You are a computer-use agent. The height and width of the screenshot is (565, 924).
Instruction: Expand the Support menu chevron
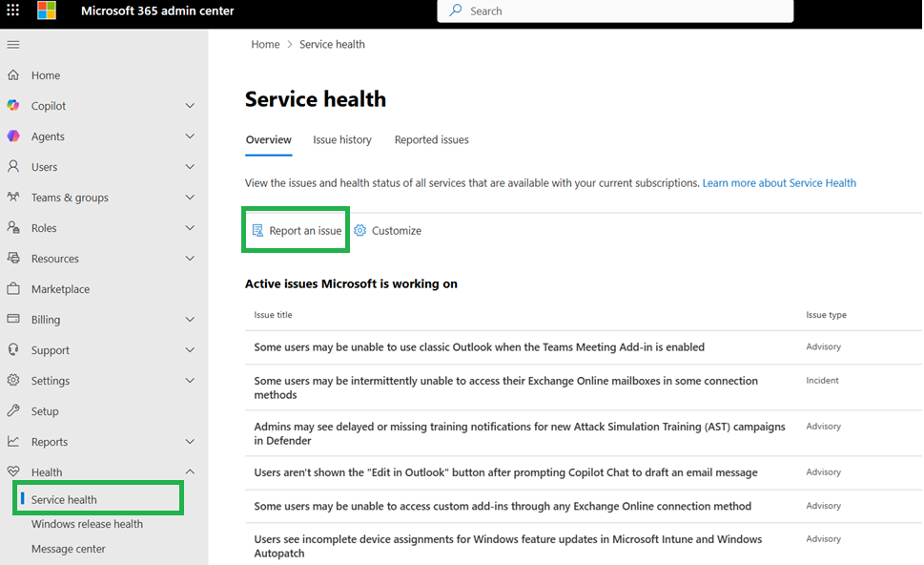[x=190, y=349]
